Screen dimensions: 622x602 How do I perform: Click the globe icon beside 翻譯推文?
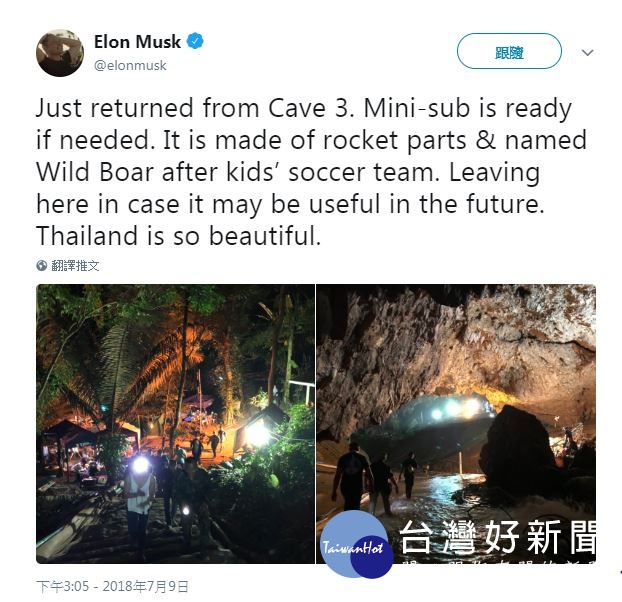[x=42, y=265]
